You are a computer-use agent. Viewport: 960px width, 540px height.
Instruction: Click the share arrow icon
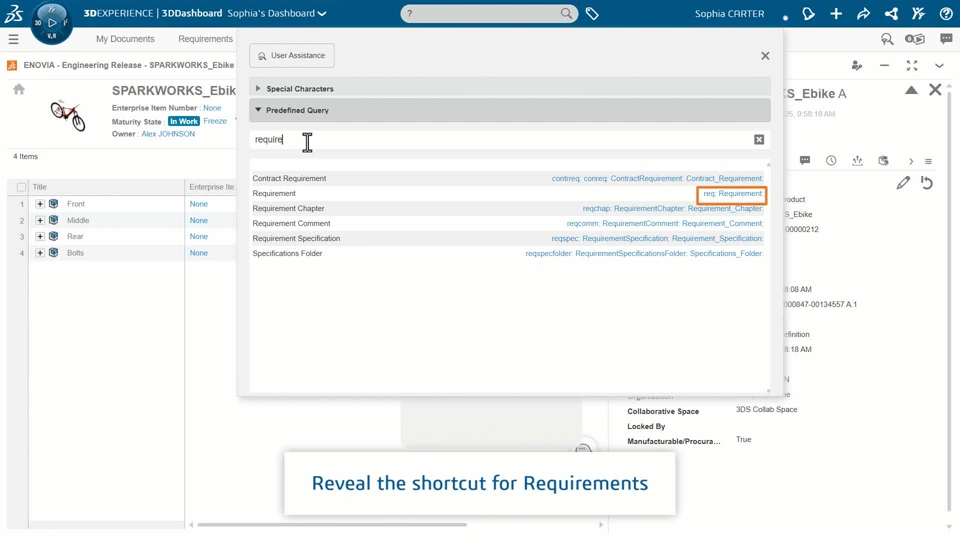863,13
